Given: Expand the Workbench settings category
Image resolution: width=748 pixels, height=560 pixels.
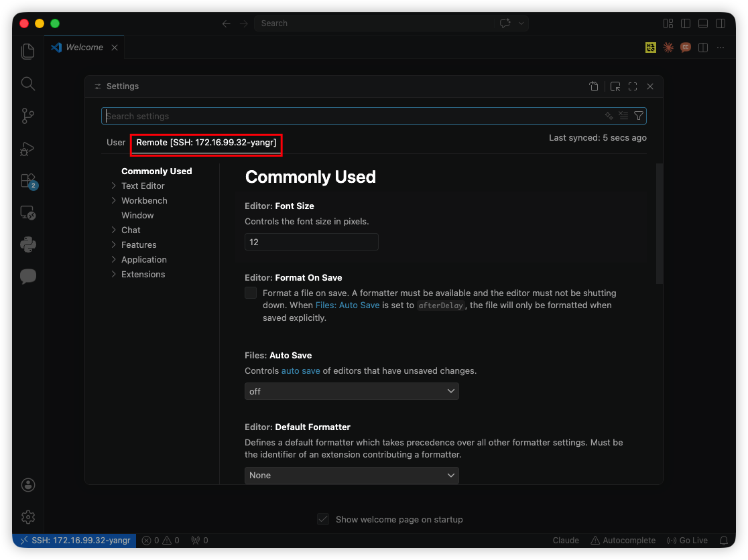Looking at the screenshot, I should pyautogui.click(x=144, y=200).
